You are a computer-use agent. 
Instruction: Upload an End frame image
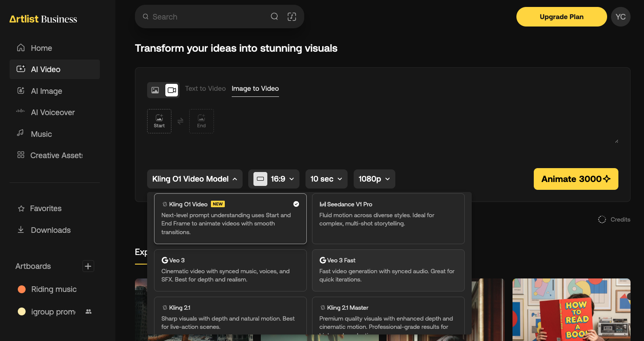click(201, 121)
